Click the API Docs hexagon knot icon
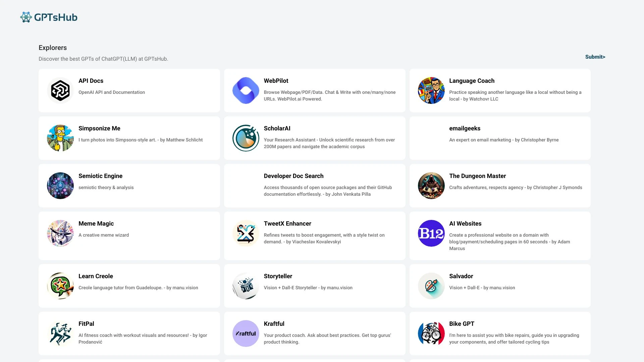The width and height of the screenshot is (644, 362). [60, 90]
